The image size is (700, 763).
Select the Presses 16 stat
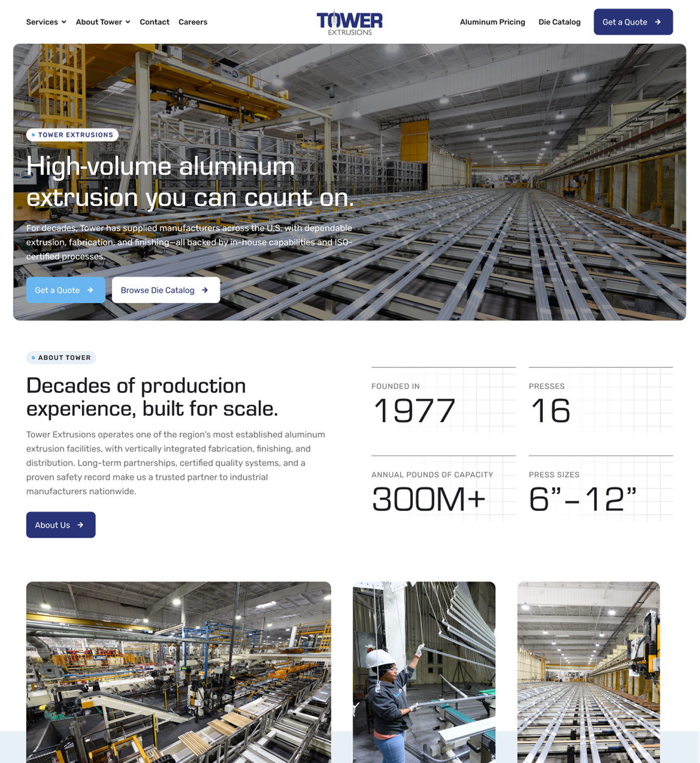coord(601,401)
